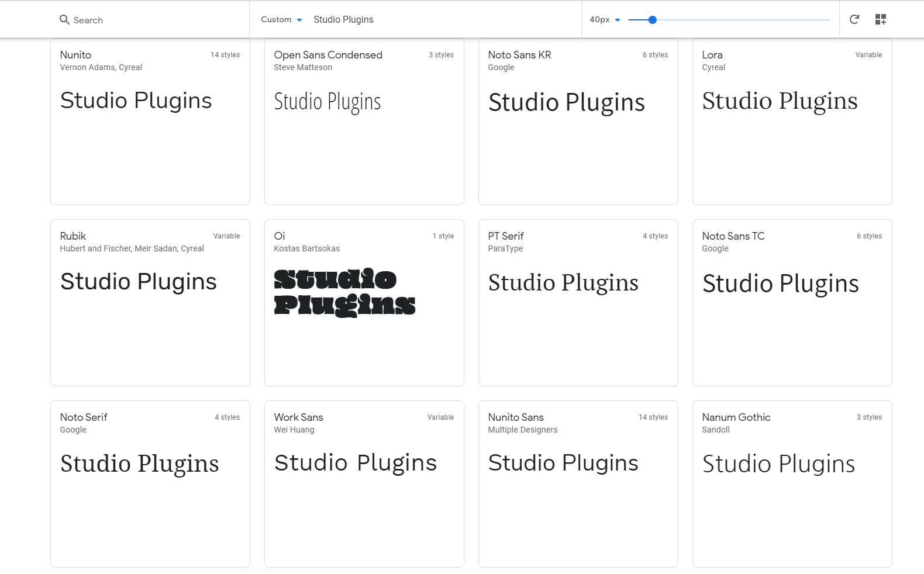Click the Nanum Gothic preview sample
This screenshot has width=924, height=574.
pyautogui.click(x=778, y=465)
